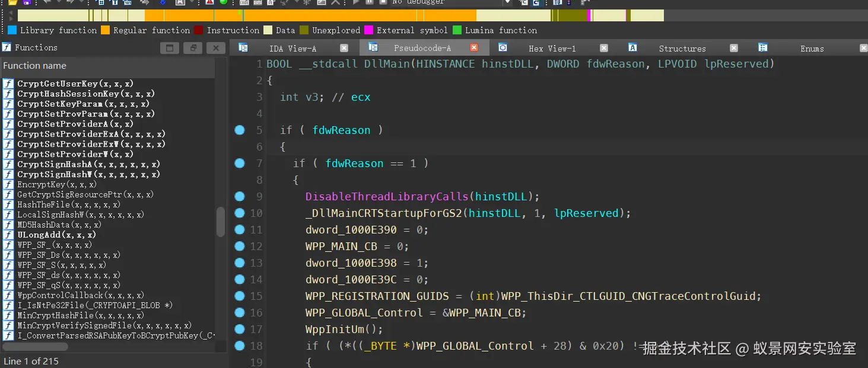Select CryptSetProviderExA in the functions list
Screen dimensions: 868x368
coord(91,135)
